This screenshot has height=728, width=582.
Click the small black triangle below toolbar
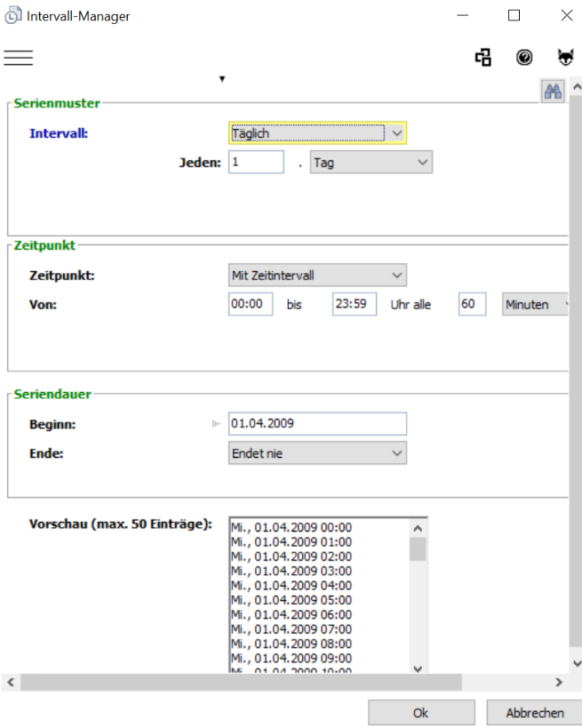[x=222, y=79]
